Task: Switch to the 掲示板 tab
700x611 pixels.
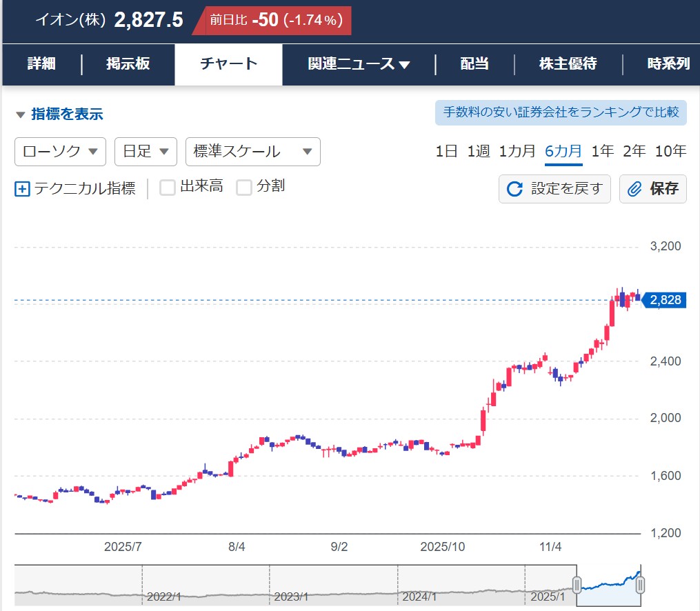Action: pos(128,64)
